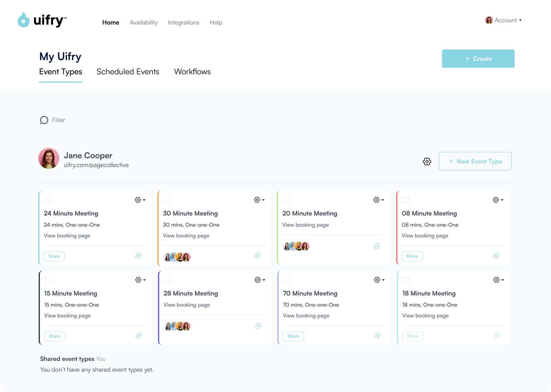Copy link for 24 Minute Meeting

point(138,256)
